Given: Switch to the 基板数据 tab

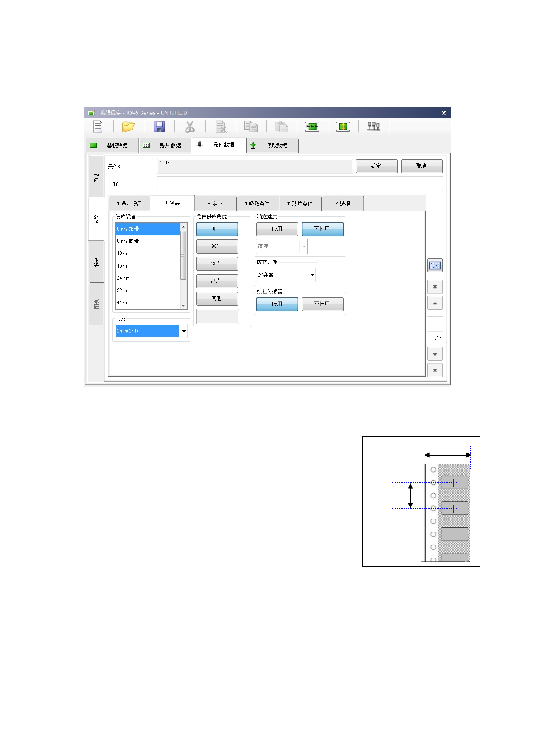Looking at the screenshot, I should pyautogui.click(x=112, y=145).
